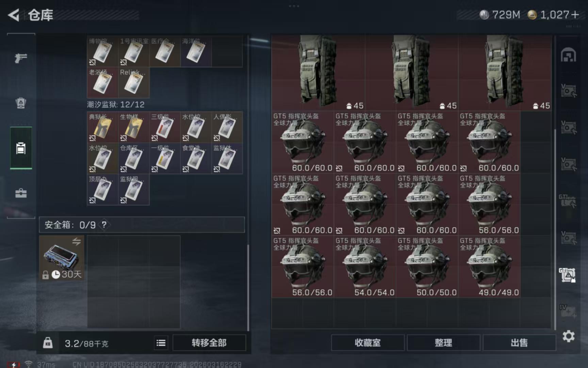This screenshot has width=588, height=368.
Task: Toggle the swap arrows on the safe box
Action: tap(76, 242)
